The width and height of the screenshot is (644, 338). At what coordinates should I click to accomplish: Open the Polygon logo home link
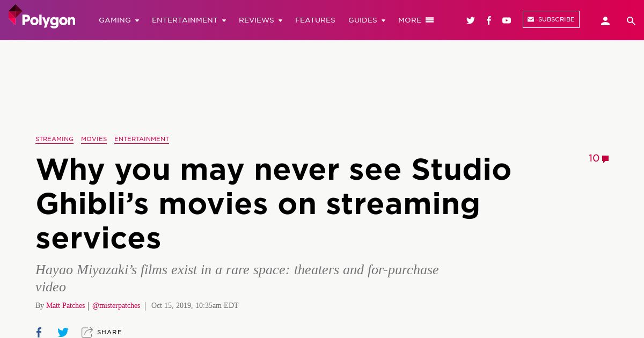pos(42,17)
